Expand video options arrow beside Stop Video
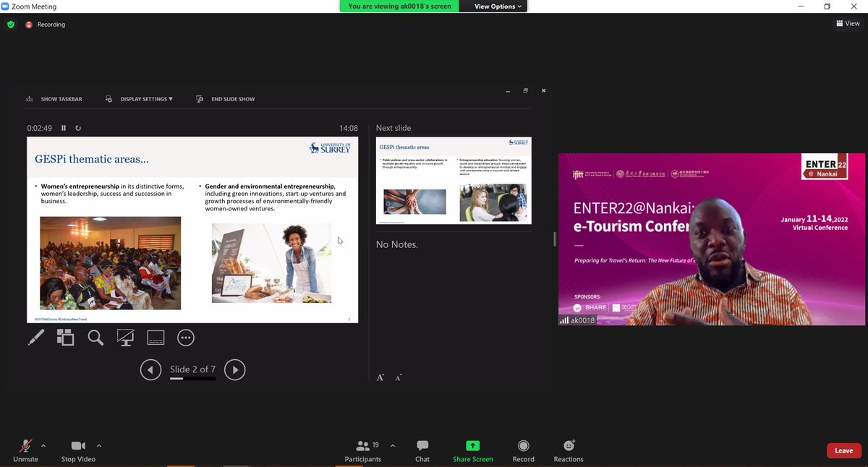The width and height of the screenshot is (868, 467). (x=99, y=445)
